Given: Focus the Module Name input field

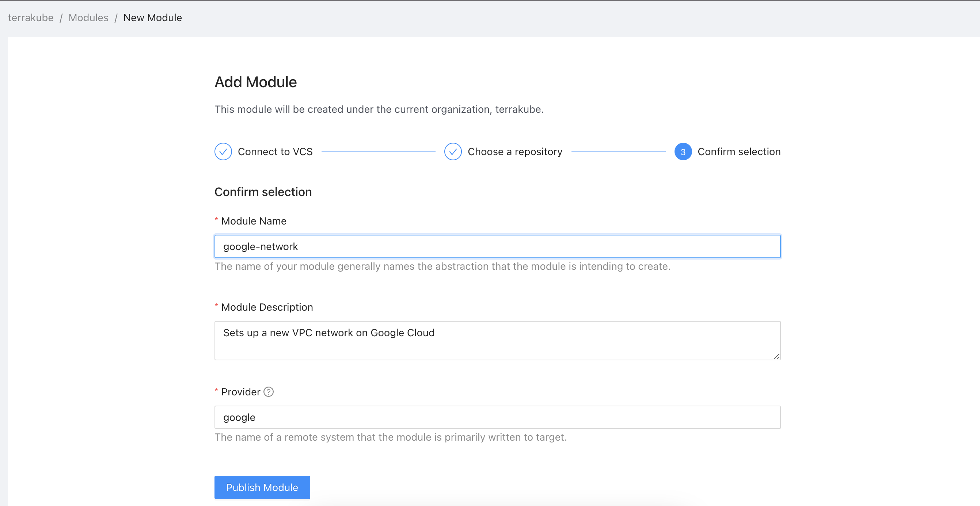Looking at the screenshot, I should [x=497, y=246].
